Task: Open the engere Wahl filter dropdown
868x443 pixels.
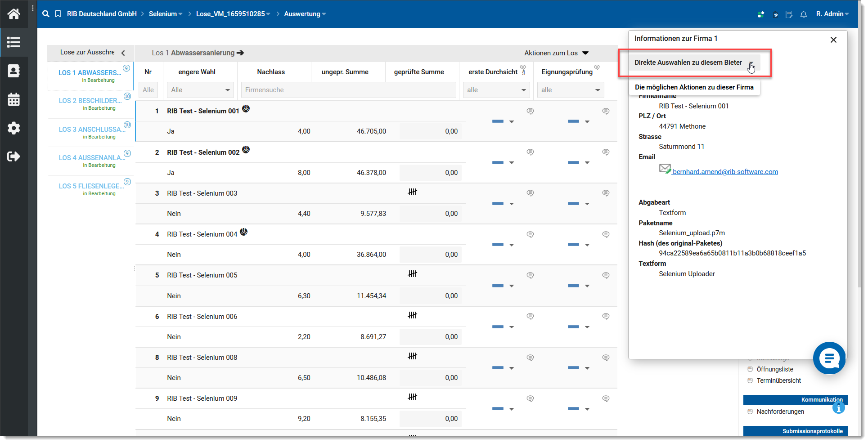Action: pyautogui.click(x=200, y=90)
